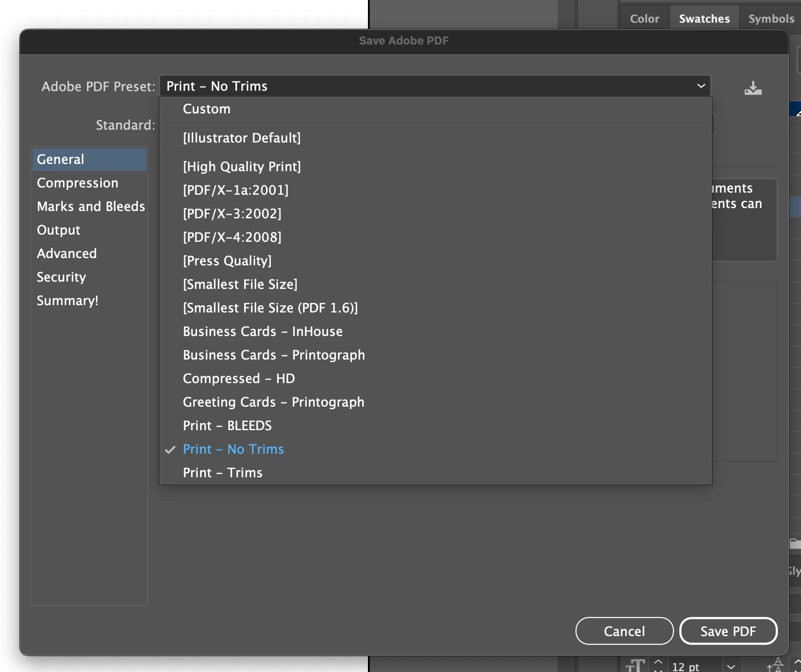Open the Advanced settings section
Image resolution: width=801 pixels, height=672 pixels.
[89, 253]
